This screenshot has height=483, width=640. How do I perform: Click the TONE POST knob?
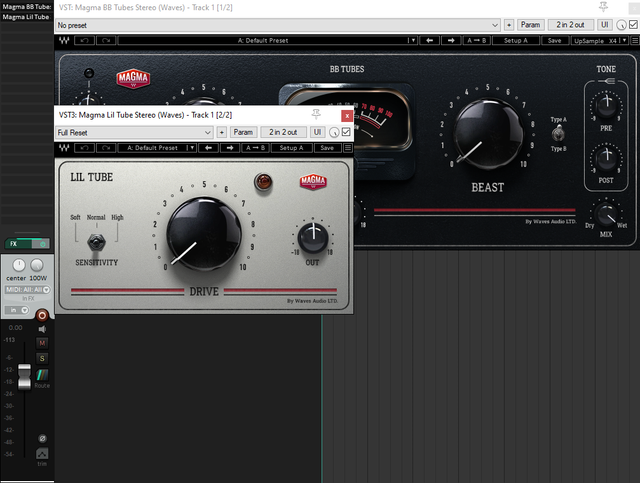tap(606, 159)
